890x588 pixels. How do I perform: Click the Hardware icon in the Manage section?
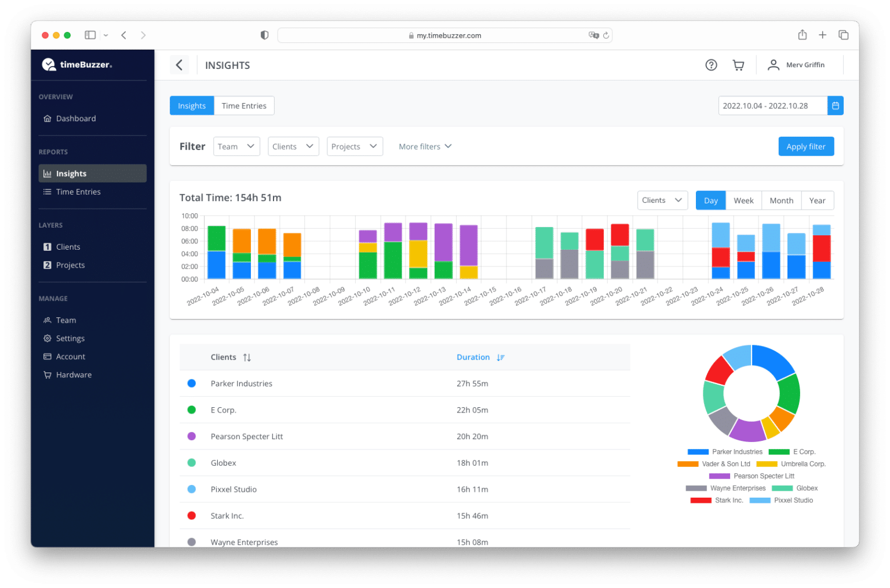[48, 375]
